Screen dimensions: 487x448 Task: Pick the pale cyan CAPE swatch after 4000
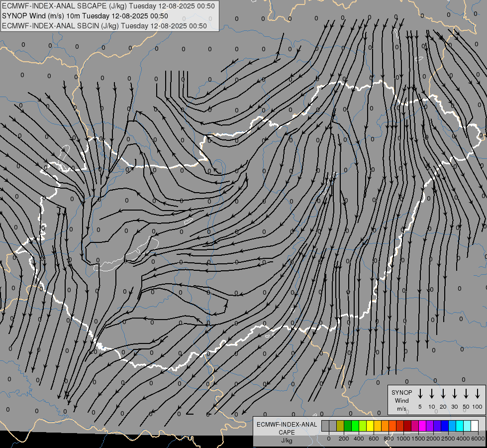pyautogui.click(x=468, y=426)
